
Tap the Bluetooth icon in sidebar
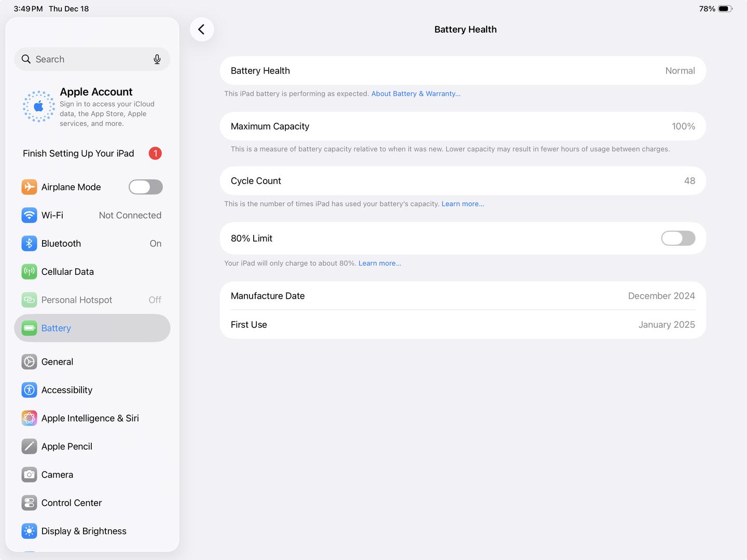(x=29, y=243)
